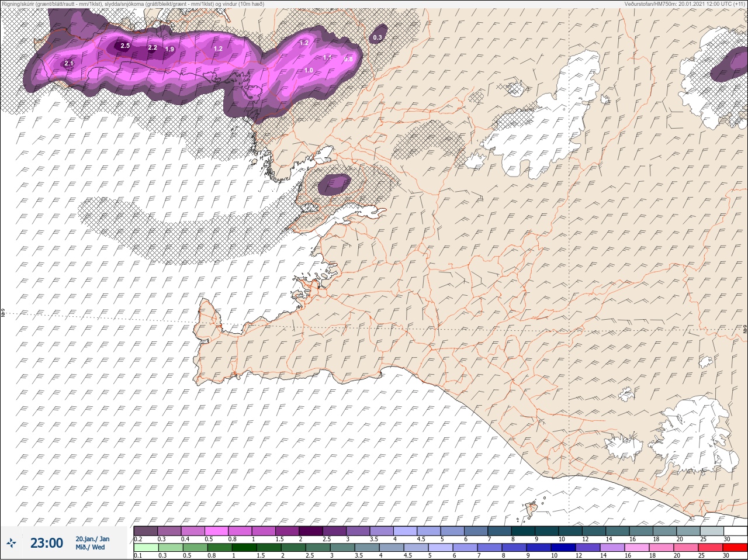Select the dark teal 9 swatch, upper legend
The width and height of the screenshot is (748, 560).
(548, 531)
